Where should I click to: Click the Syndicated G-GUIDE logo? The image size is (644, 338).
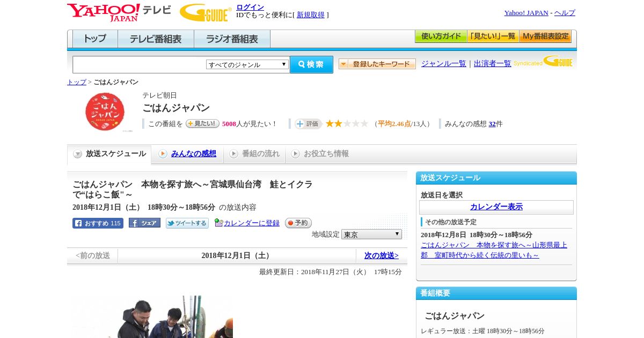543,62
